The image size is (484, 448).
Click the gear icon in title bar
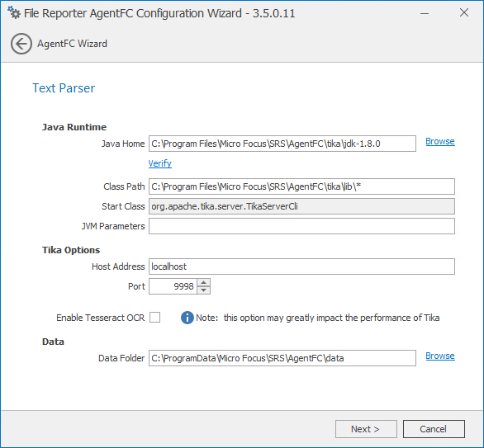coord(14,12)
